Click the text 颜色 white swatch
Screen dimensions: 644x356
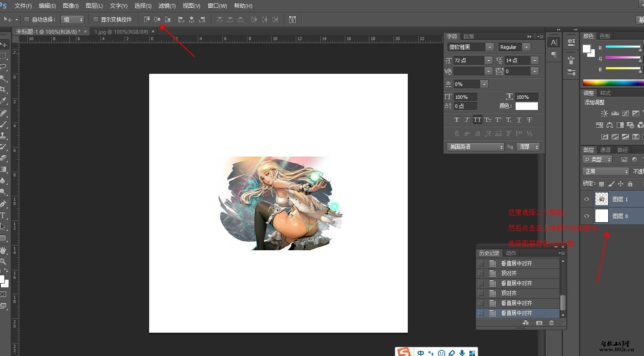point(527,106)
